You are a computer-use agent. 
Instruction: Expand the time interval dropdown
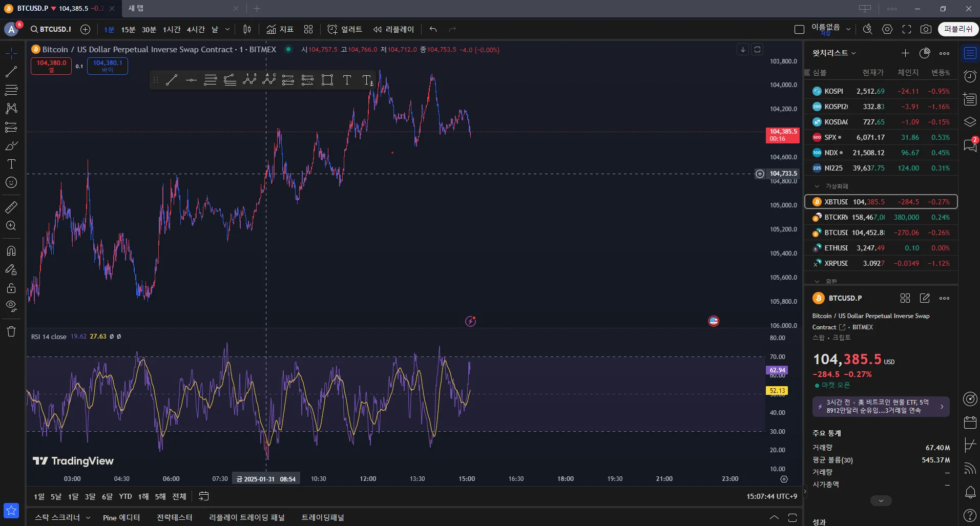click(x=227, y=29)
